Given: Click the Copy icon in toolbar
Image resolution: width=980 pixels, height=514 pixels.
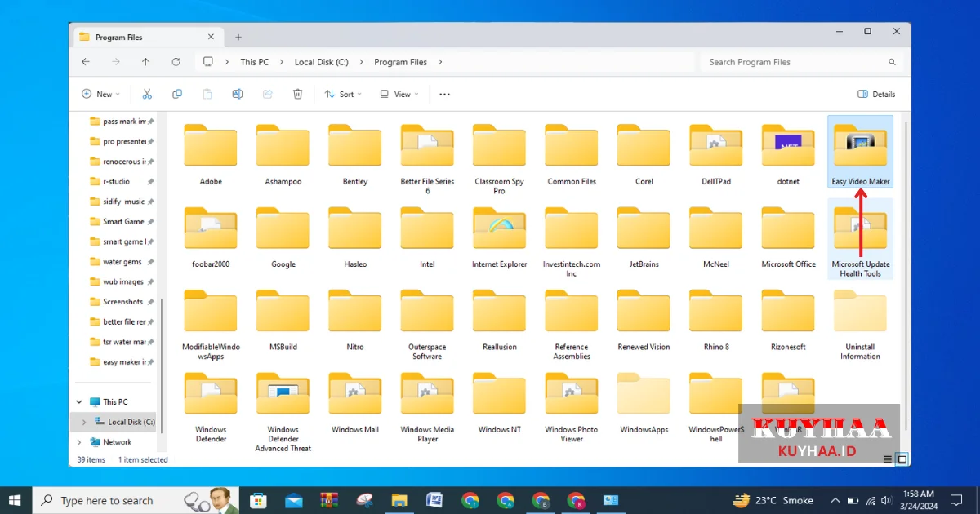Looking at the screenshot, I should click(x=177, y=94).
